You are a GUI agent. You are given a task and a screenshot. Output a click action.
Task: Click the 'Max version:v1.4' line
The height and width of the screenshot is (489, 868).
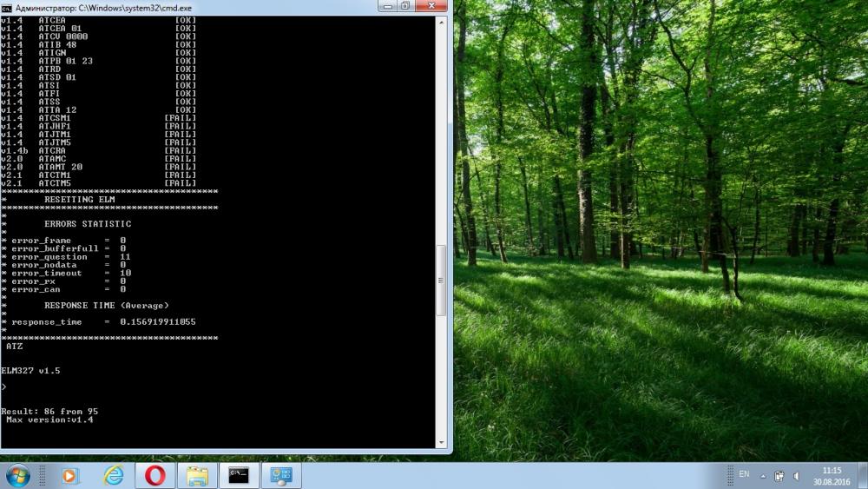click(x=49, y=420)
